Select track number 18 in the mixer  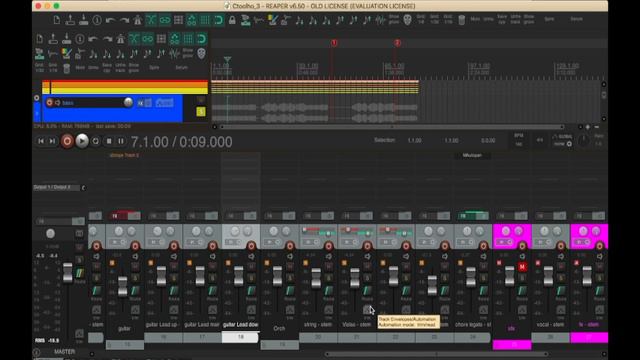click(x=240, y=337)
